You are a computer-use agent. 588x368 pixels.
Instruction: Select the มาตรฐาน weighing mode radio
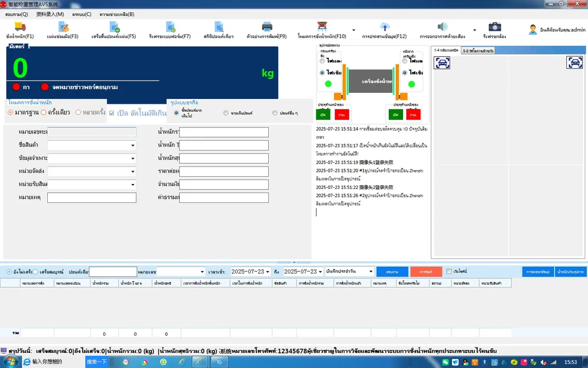11,112
